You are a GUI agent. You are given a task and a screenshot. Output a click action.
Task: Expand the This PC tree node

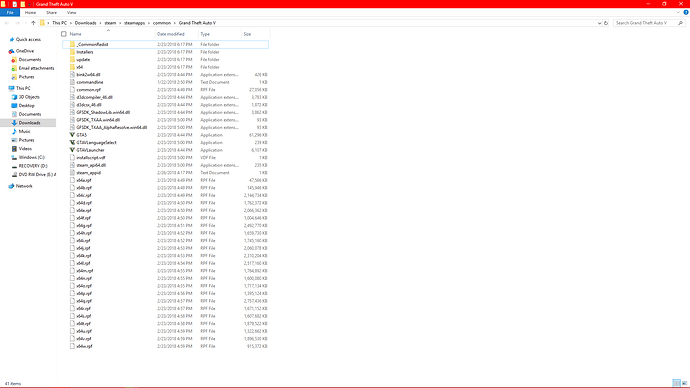point(5,88)
